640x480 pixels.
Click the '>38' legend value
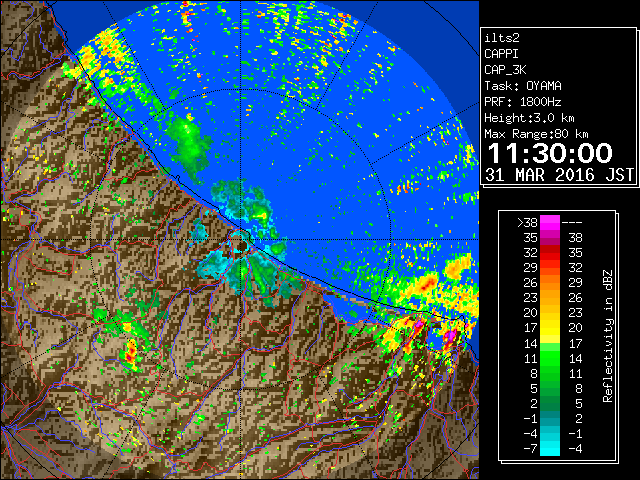click(x=527, y=223)
